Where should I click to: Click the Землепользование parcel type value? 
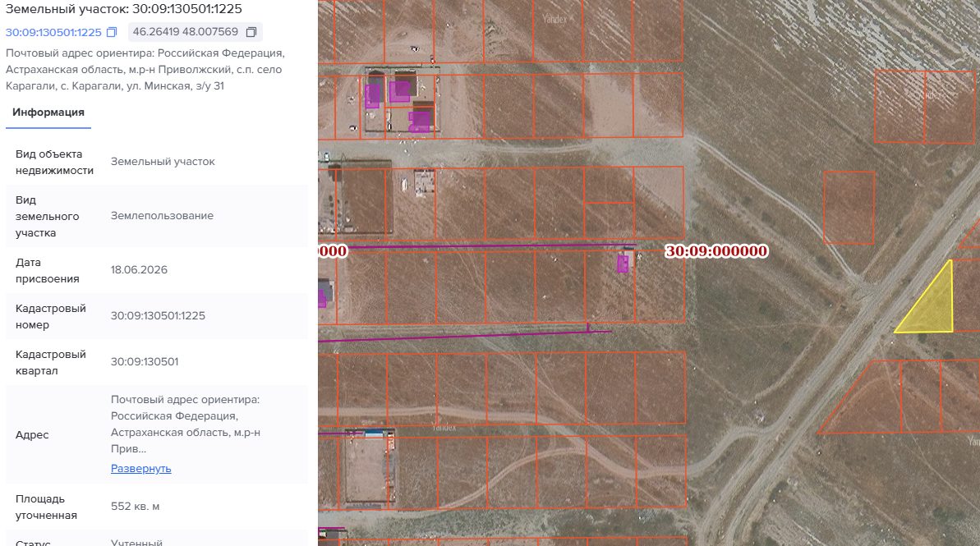pyautogui.click(x=162, y=215)
